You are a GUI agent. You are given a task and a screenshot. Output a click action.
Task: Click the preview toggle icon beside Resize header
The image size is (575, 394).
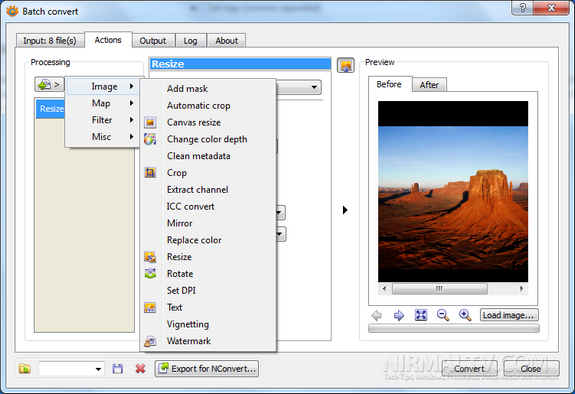[x=346, y=65]
